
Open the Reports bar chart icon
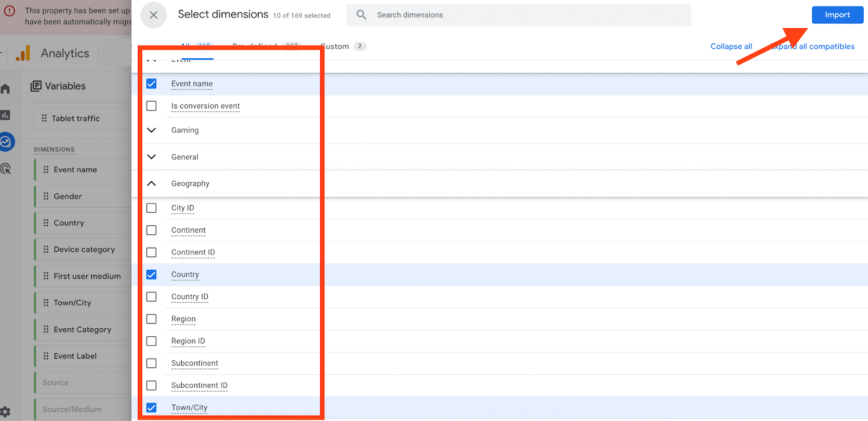click(x=5, y=115)
